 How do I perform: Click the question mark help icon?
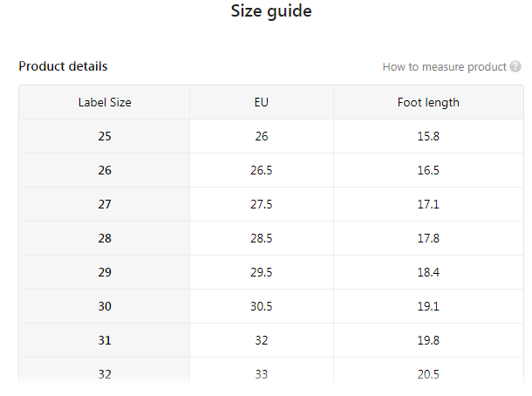point(515,67)
